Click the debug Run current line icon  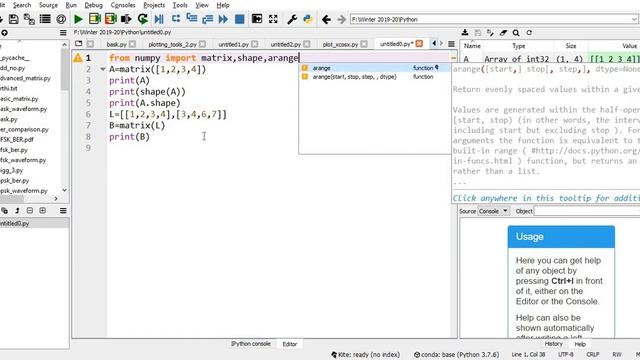click(x=176, y=19)
